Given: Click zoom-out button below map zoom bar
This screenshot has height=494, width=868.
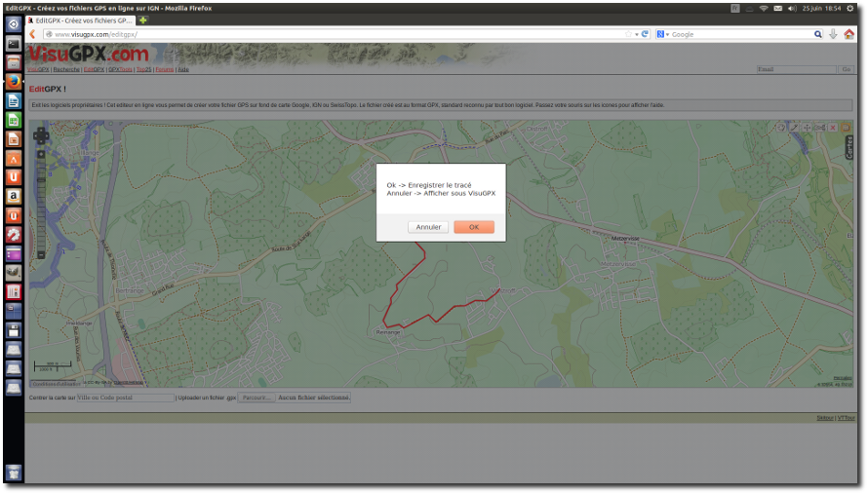Looking at the screenshot, I should [x=41, y=255].
